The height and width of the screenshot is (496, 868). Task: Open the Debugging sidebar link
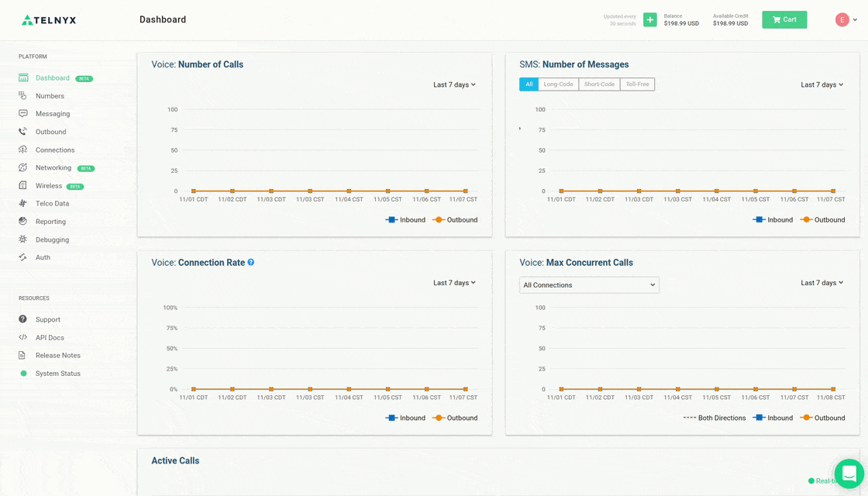click(x=52, y=239)
